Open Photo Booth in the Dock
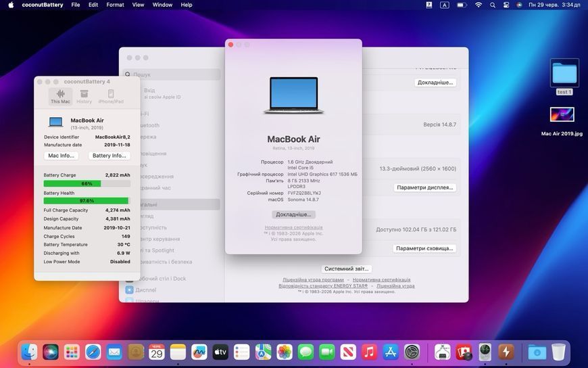 (x=464, y=352)
